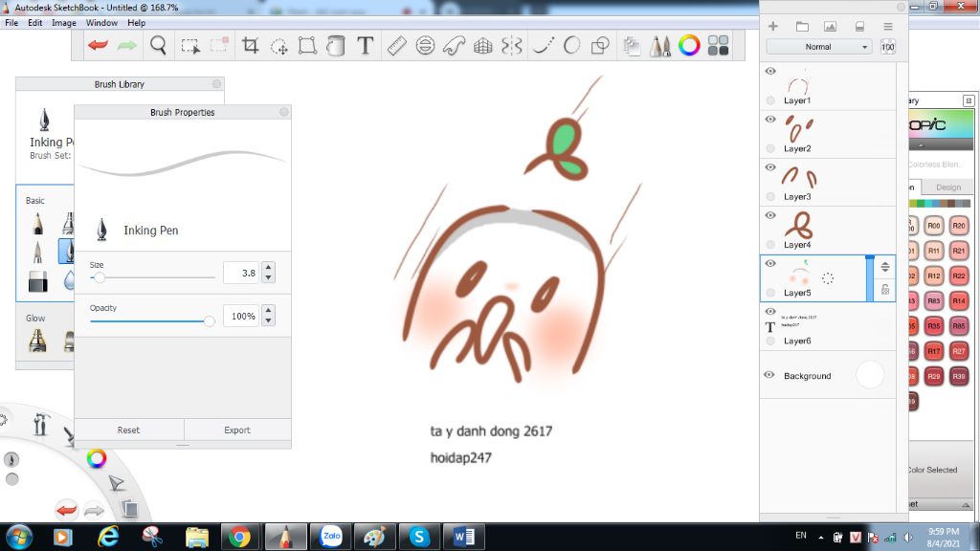Decrease Opacity with the down arrow
Image resolution: width=980 pixels, height=551 pixels.
pos(268,321)
